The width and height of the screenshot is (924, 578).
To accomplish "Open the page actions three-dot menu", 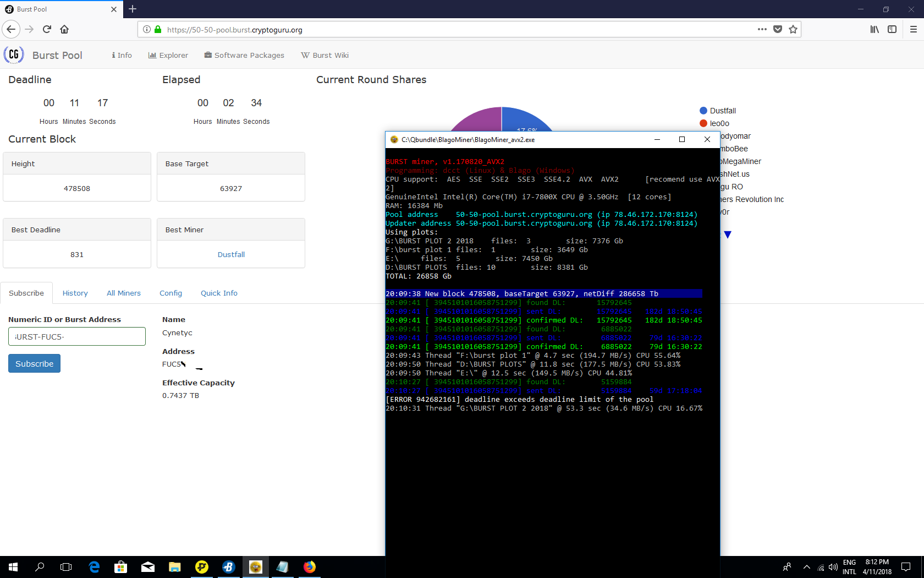I will click(x=762, y=29).
